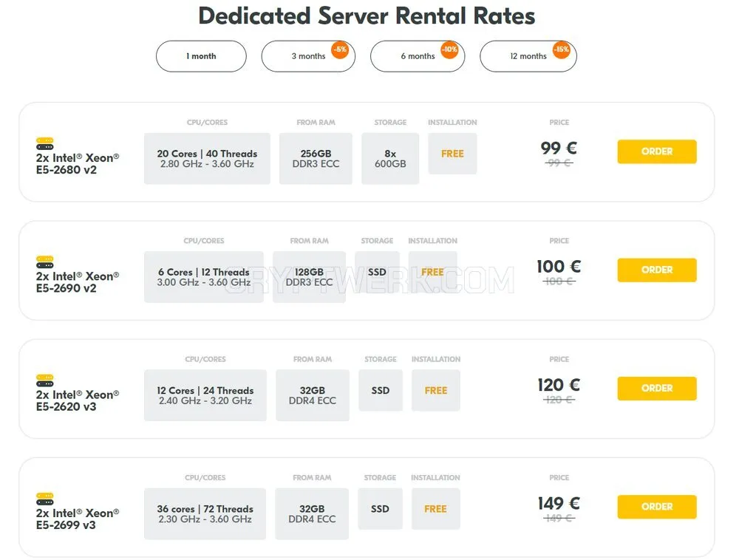Viewport: 739px width, 560px height.
Task: Click the -5% discount badge
Action: click(x=340, y=49)
